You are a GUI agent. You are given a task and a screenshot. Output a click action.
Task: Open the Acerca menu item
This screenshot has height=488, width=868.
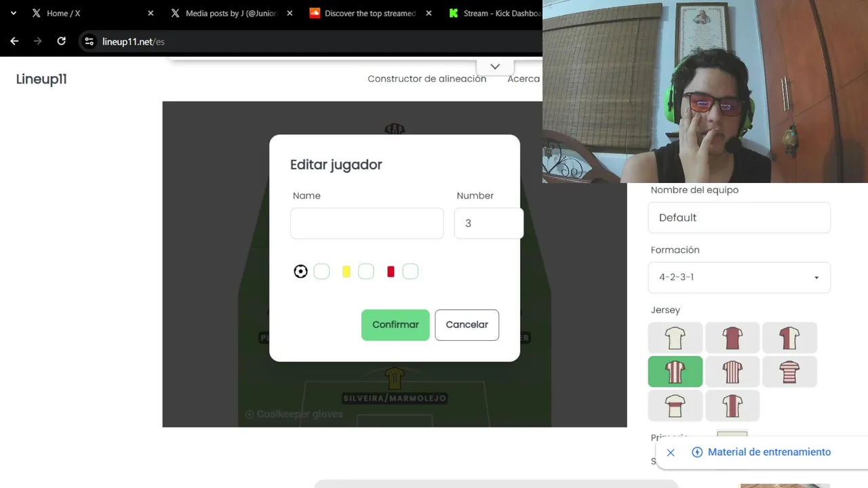pos(524,79)
